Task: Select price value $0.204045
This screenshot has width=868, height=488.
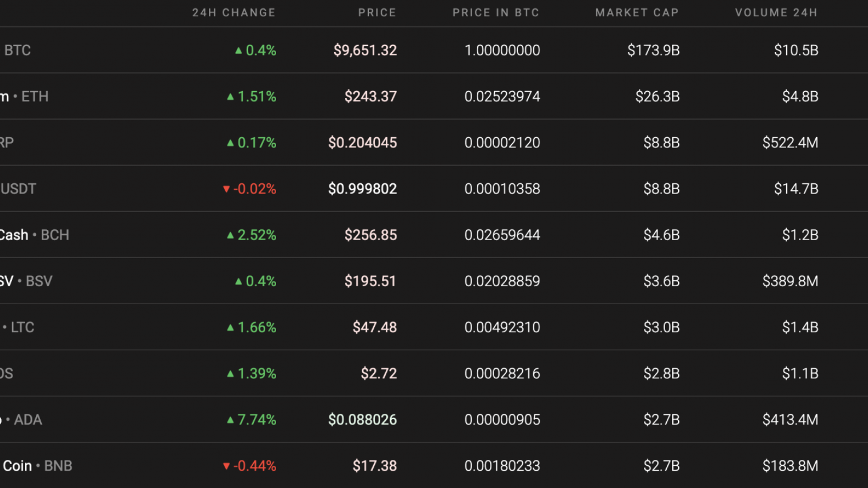Action: 362,143
